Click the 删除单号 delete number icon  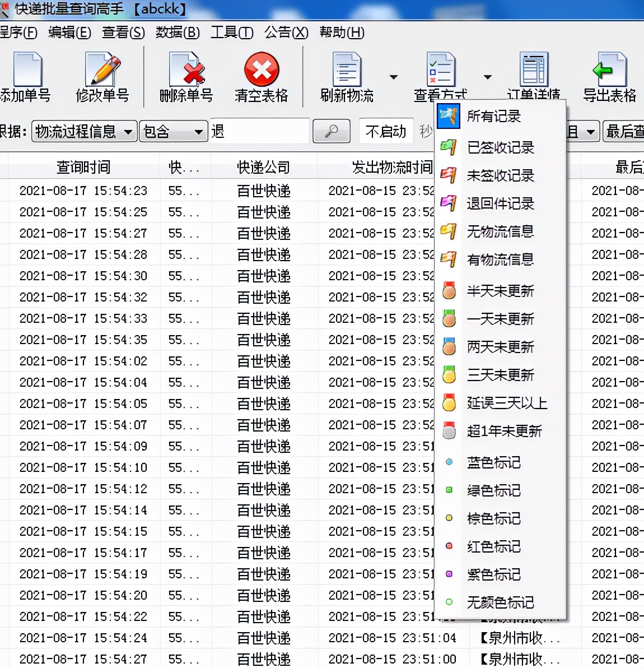click(186, 69)
